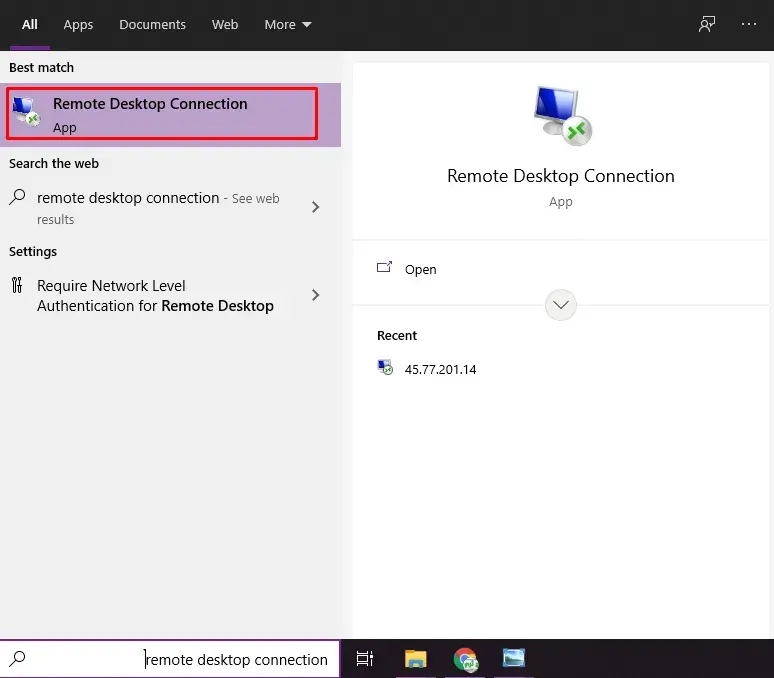774x678 pixels.
Task: Click the large Remote Desktop icon in preview
Action: (561, 115)
